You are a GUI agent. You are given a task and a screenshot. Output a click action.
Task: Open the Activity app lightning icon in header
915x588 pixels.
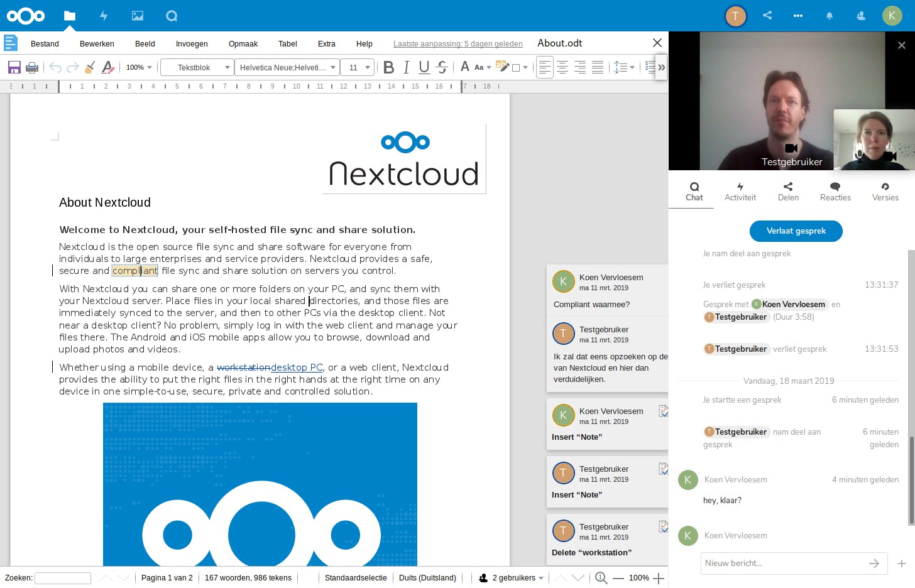tap(104, 16)
